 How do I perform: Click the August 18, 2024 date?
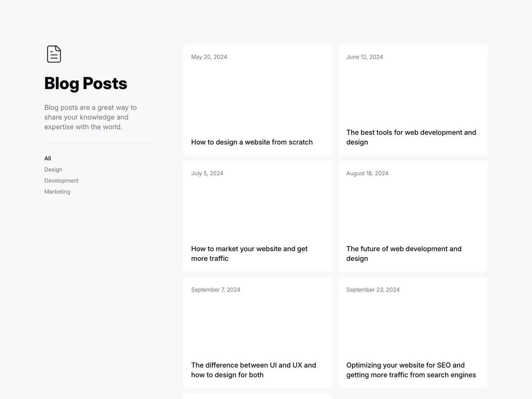367,173
